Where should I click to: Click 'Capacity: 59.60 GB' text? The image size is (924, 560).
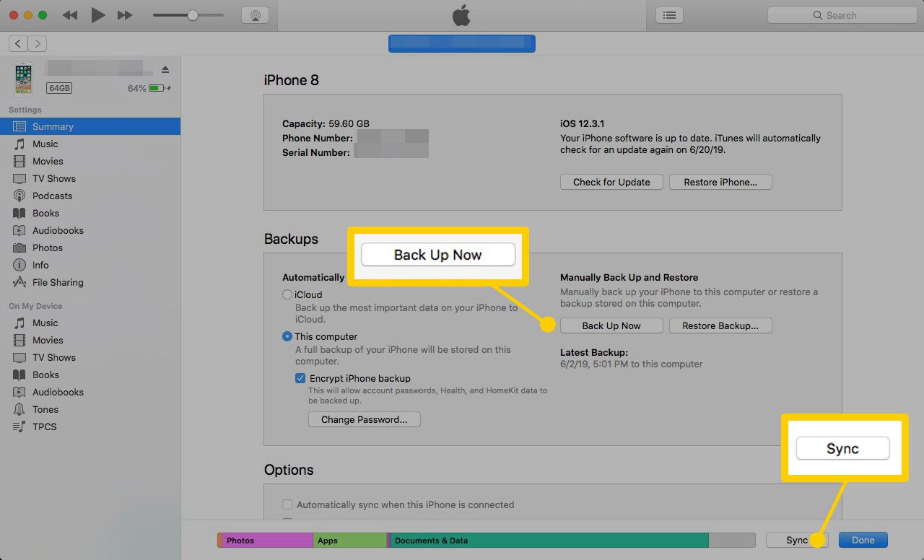point(326,123)
